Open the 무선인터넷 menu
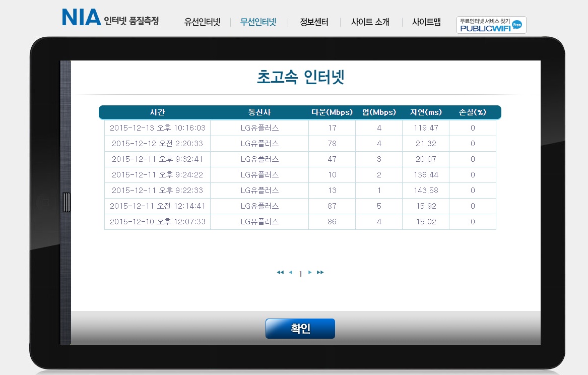Screen dimensions: 588x375 [258, 22]
